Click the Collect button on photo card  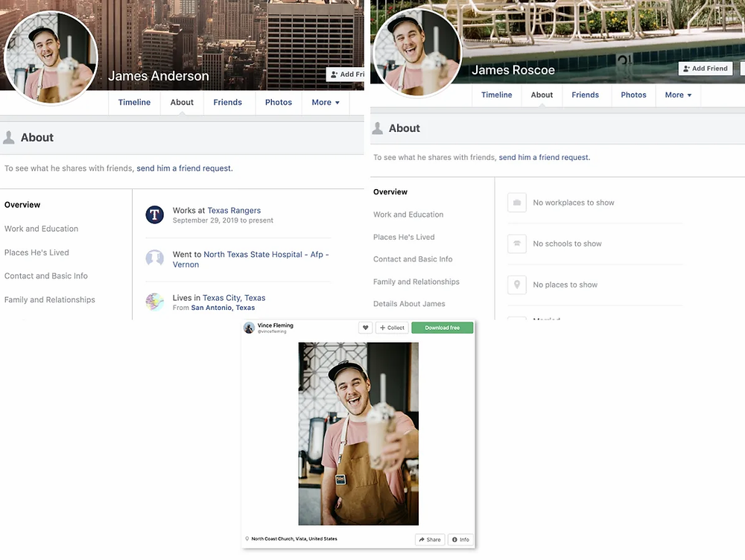pos(392,328)
